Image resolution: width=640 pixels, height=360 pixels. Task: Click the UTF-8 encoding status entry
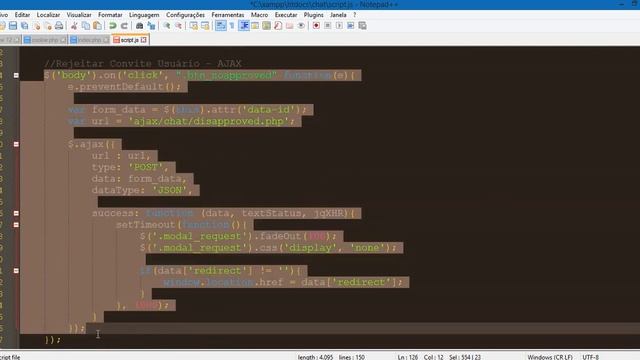[x=591, y=357]
